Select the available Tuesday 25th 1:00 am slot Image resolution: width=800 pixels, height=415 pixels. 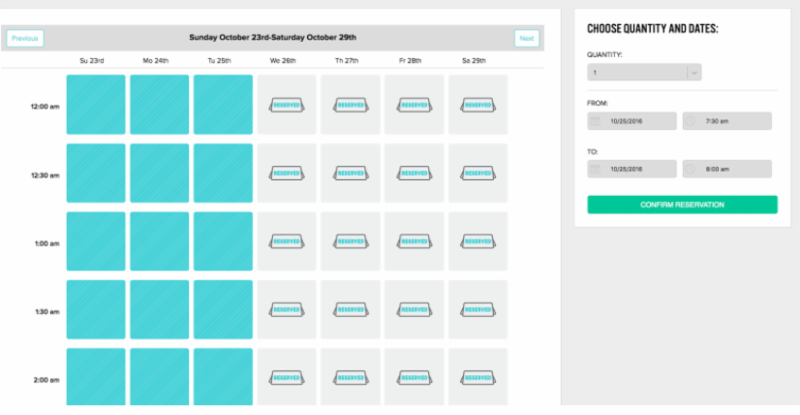click(x=223, y=241)
